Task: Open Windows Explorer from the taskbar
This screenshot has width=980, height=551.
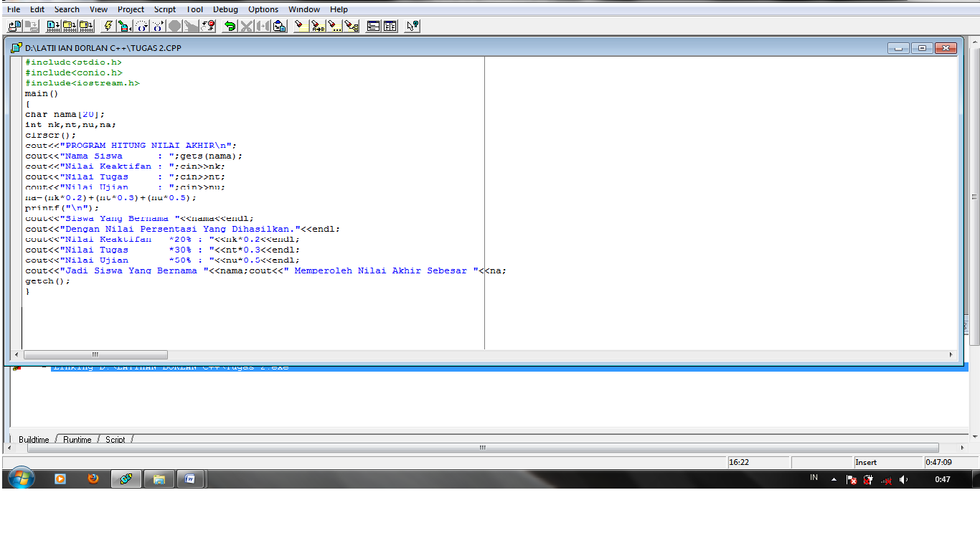Action: click(x=159, y=479)
